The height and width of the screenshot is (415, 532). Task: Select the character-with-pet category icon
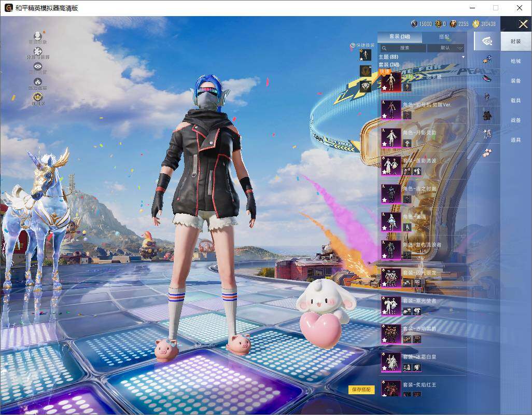[x=487, y=60]
